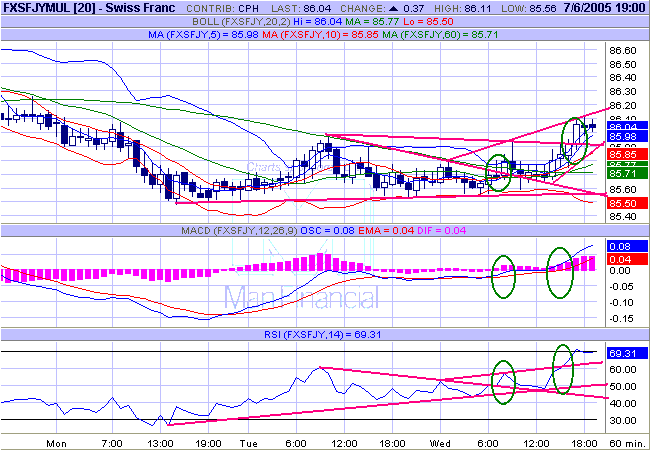Click the DIF = 0.04 MACD value
Image resolution: width=650 pixels, height=450 pixels.
click(441, 231)
